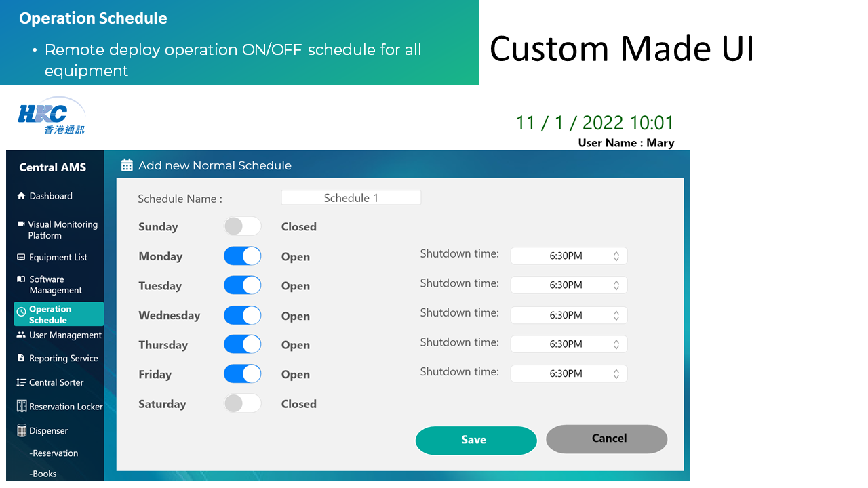
Task: Enable the Saturday schedule switch
Action: click(243, 403)
